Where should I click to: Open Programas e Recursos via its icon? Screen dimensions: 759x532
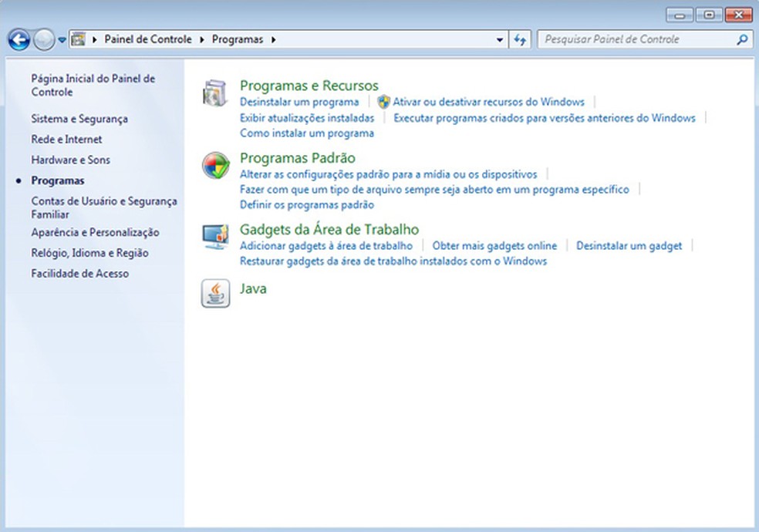pyautogui.click(x=214, y=91)
